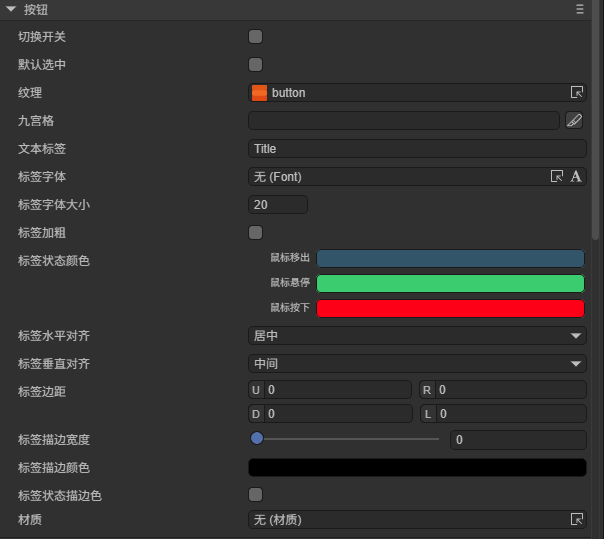
Task: Click the 标签描边宽度 slider handle
Action: 257,438
